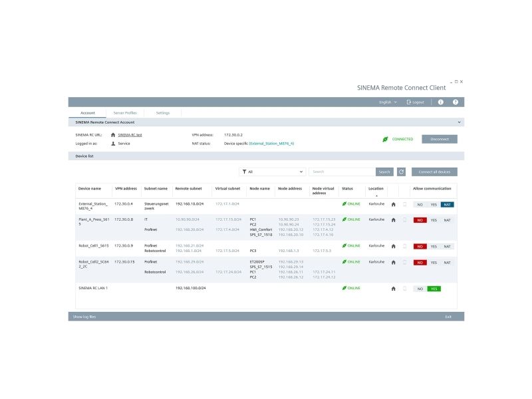Viewport: 532px width, 399px height.
Task: Click the device Search input field
Action: pyautogui.click(x=342, y=172)
